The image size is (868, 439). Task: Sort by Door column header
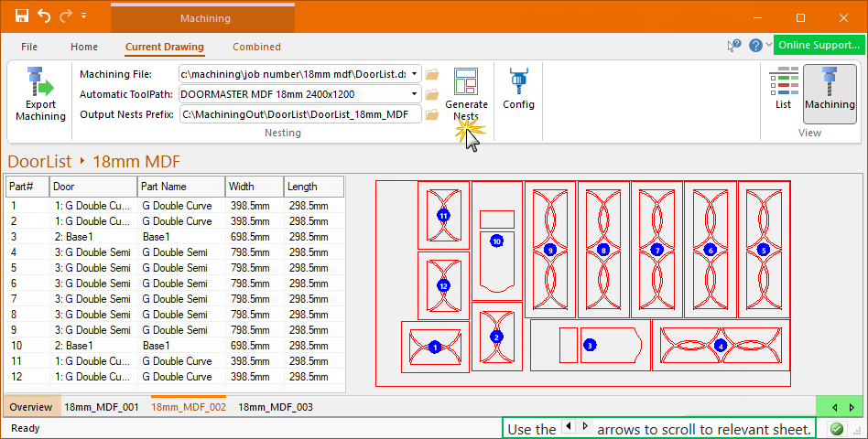[93, 187]
